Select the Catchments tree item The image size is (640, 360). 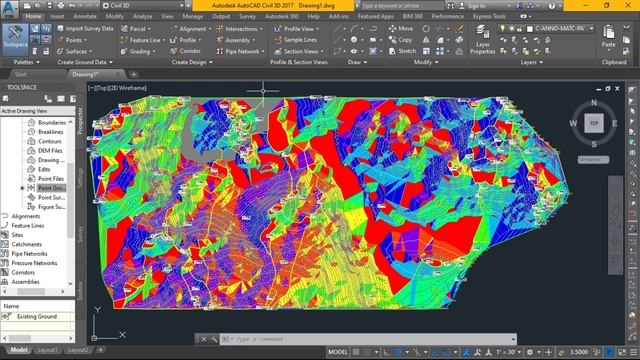pyautogui.click(x=27, y=244)
